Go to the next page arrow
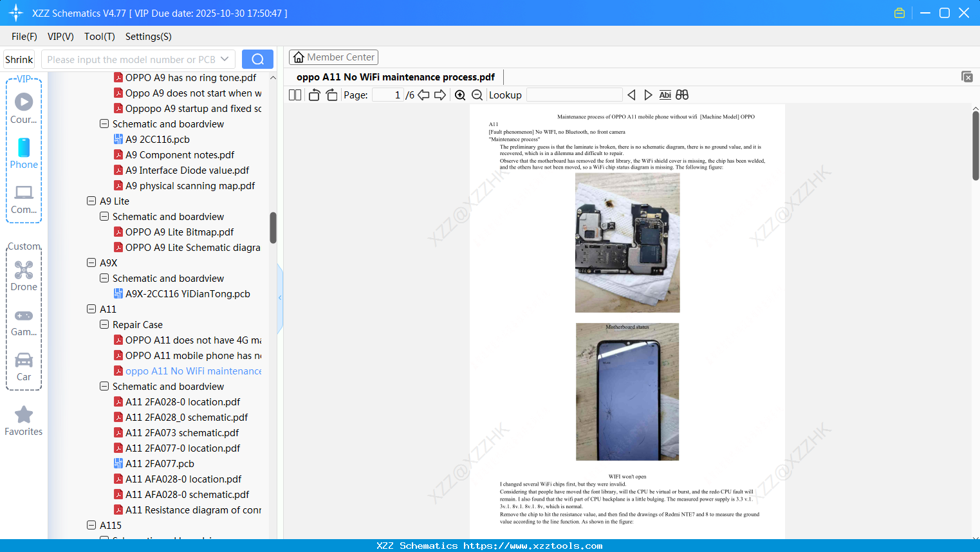 (440, 95)
